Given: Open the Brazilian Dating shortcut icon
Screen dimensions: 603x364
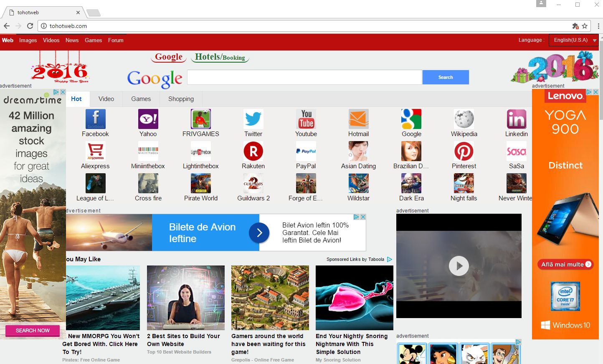Looking at the screenshot, I should pyautogui.click(x=411, y=151).
